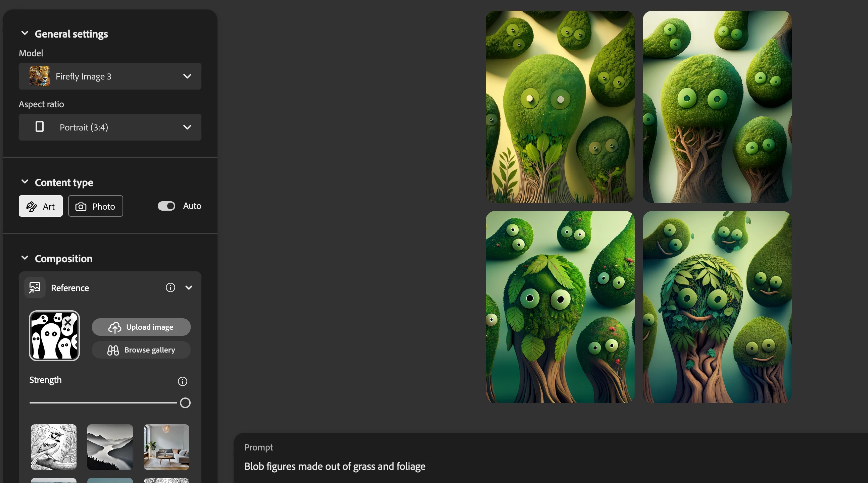Choose the living room interior reference thumbnail
The image size is (868, 483).
tap(166, 447)
